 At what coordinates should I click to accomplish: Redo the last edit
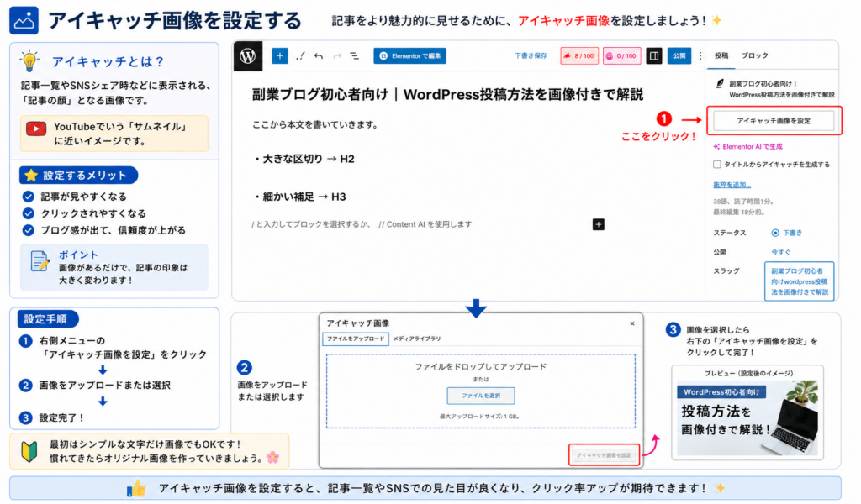pyautogui.click(x=336, y=56)
